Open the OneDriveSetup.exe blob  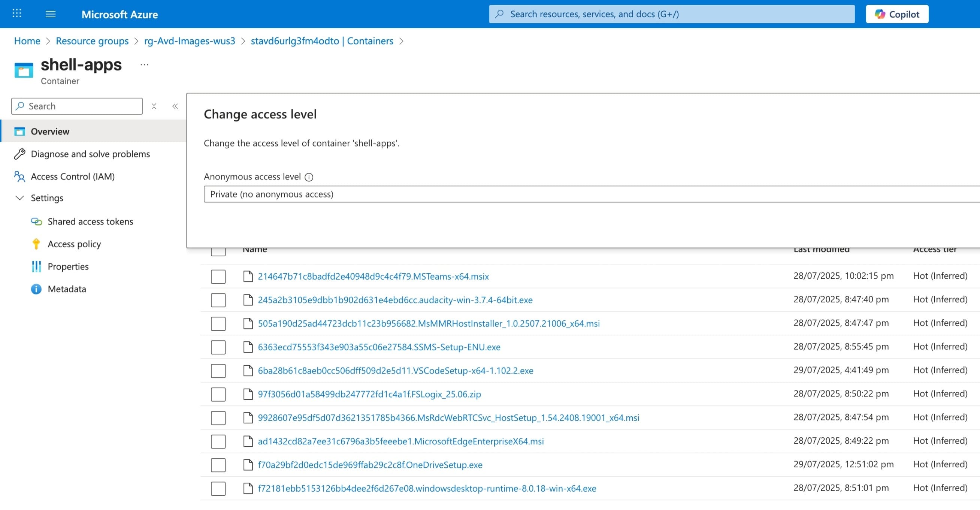(x=370, y=465)
